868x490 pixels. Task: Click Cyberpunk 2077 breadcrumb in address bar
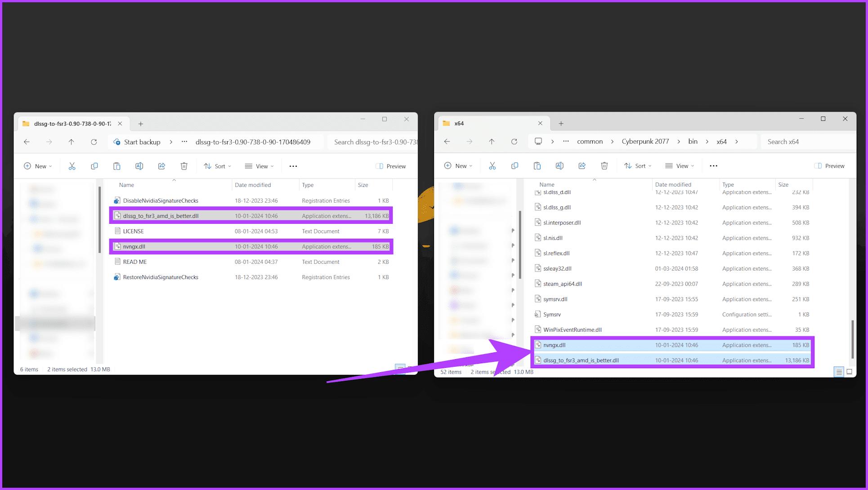pos(645,142)
